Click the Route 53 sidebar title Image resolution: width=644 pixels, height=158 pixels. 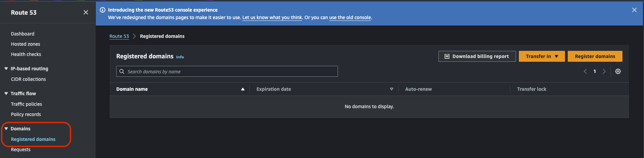[24, 13]
